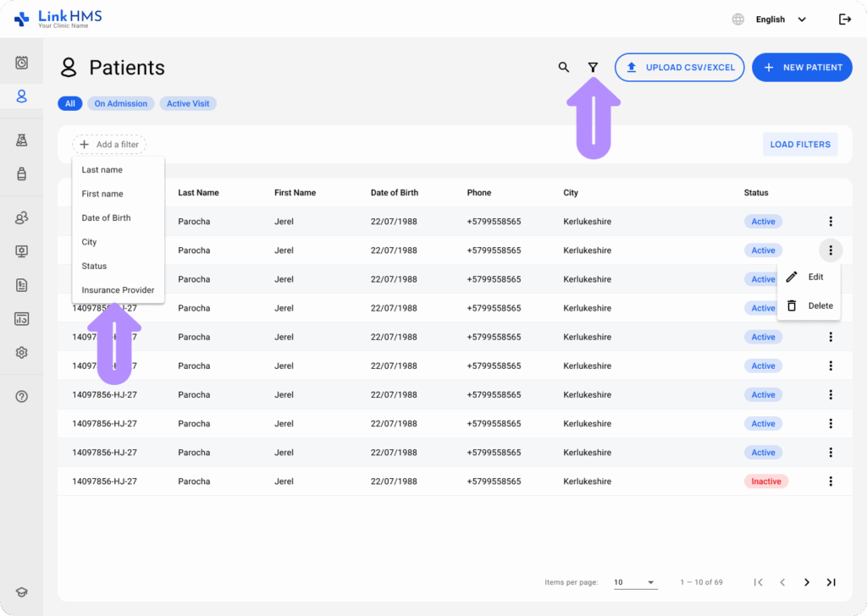Click the Help question mark icon
This screenshot has height=616, width=867.
23,395
